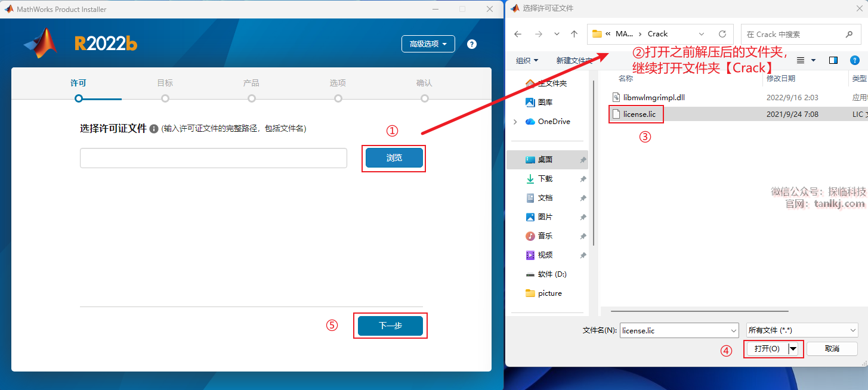
Task: Click the pin icon beside 视频
Action: (x=583, y=255)
